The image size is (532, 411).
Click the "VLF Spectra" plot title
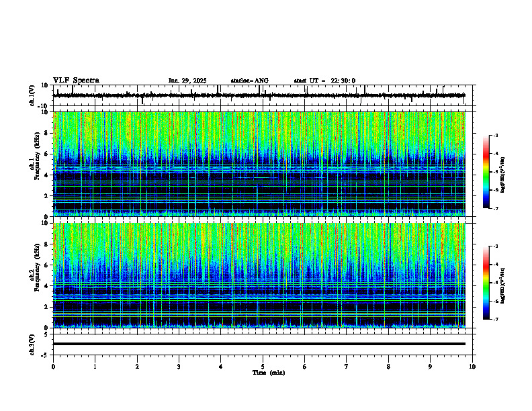click(x=76, y=81)
